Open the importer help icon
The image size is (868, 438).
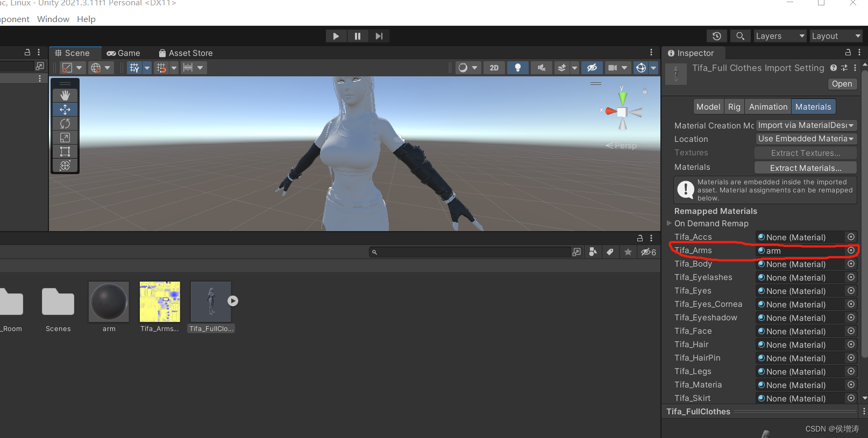tap(834, 68)
